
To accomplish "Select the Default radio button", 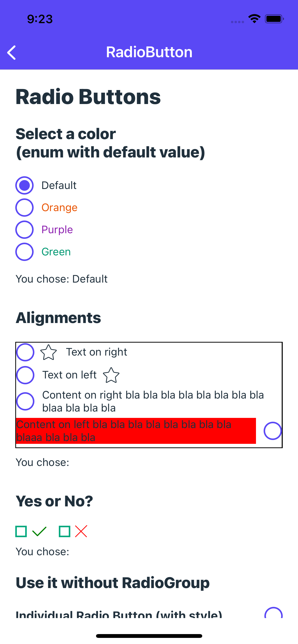I will coord(24,185).
